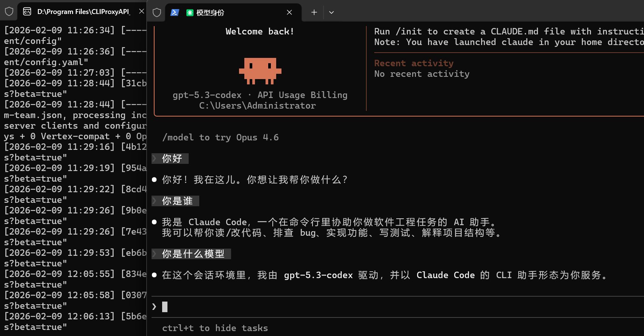Click the 'server clients and configur' log line
This screenshot has height=336, width=644.
click(75, 125)
